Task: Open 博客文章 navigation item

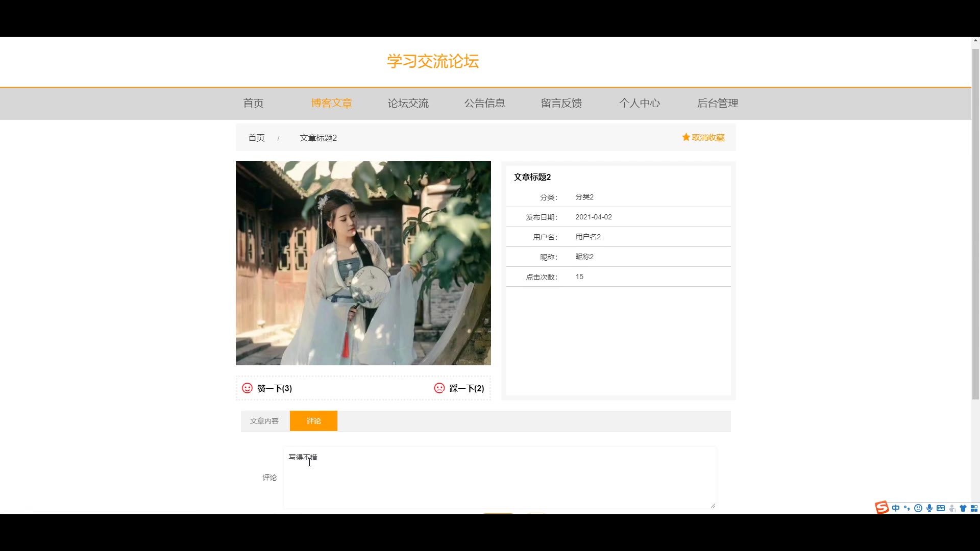Action: (x=331, y=103)
